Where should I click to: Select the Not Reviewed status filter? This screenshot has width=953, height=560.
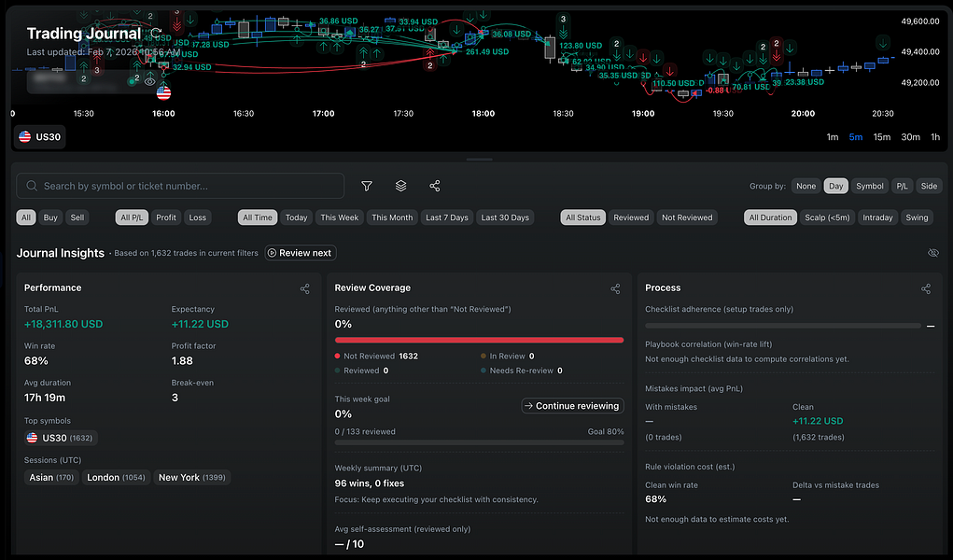point(687,217)
